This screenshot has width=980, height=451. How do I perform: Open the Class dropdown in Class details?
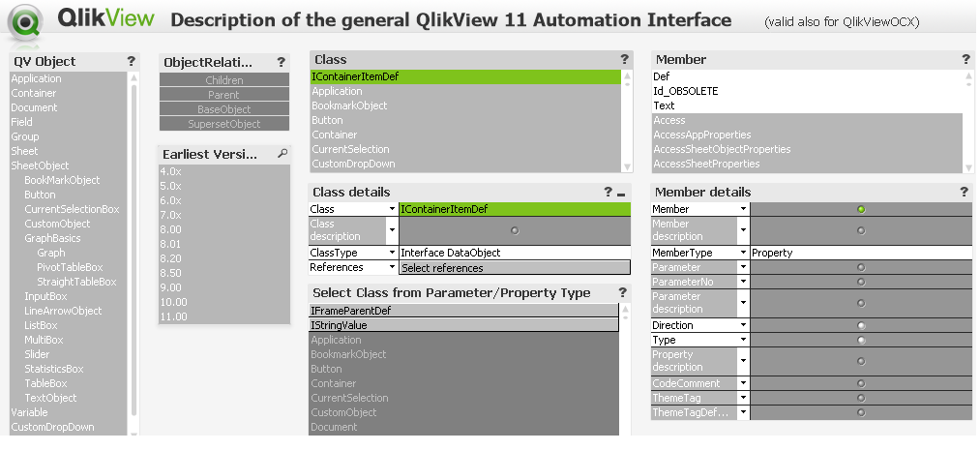click(392, 210)
